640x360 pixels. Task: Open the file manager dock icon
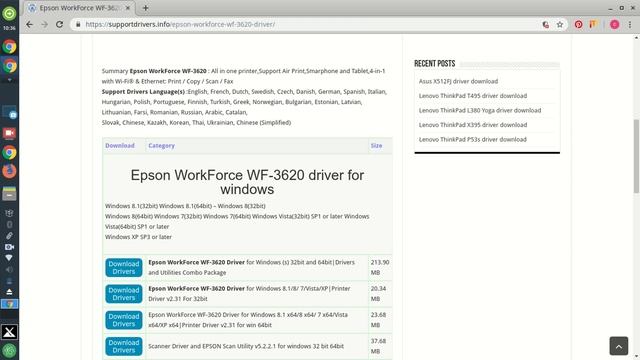point(9,193)
